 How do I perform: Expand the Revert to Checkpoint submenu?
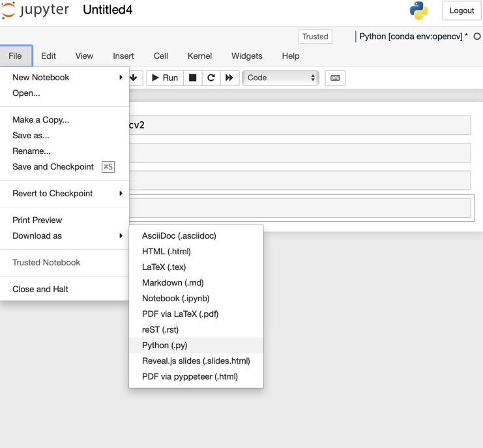tap(65, 194)
